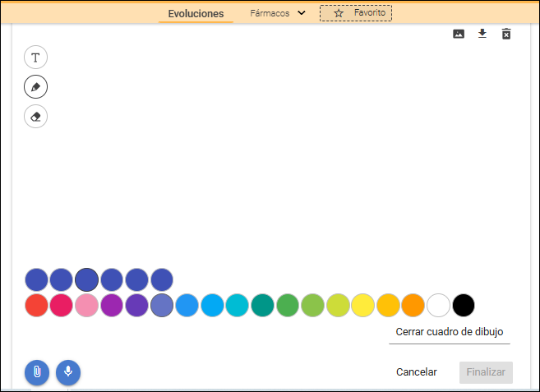This screenshot has height=392, width=540.
Task: Choose the purple color swatch
Action: 112,305
